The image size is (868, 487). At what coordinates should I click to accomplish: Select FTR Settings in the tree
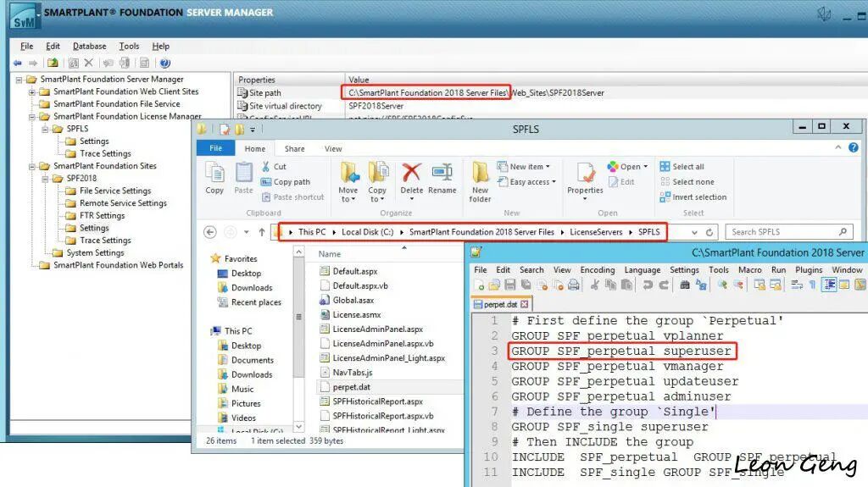click(x=102, y=216)
